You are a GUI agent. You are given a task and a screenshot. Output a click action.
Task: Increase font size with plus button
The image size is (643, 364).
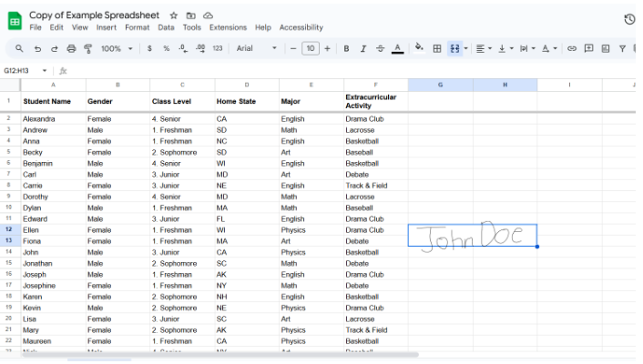coord(327,48)
